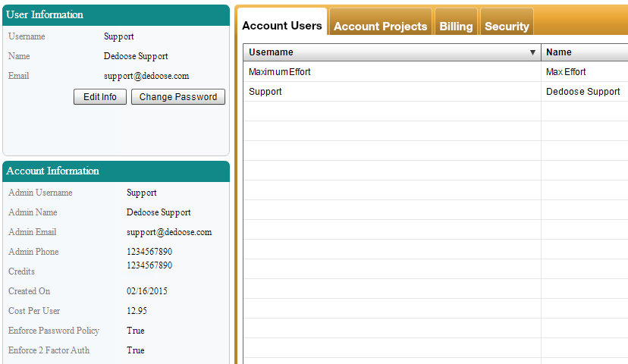This screenshot has height=364, width=628.
Task: Click the Dedoose Support name cell in table
Action: 584,92
